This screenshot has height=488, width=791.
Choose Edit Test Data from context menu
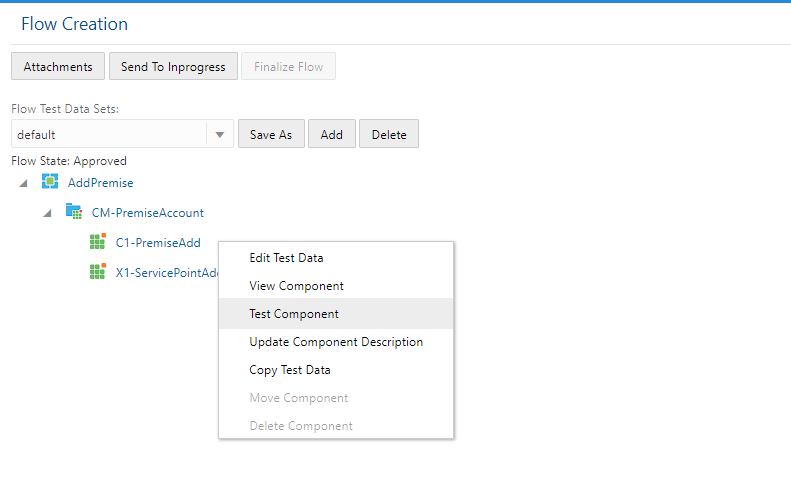click(286, 258)
